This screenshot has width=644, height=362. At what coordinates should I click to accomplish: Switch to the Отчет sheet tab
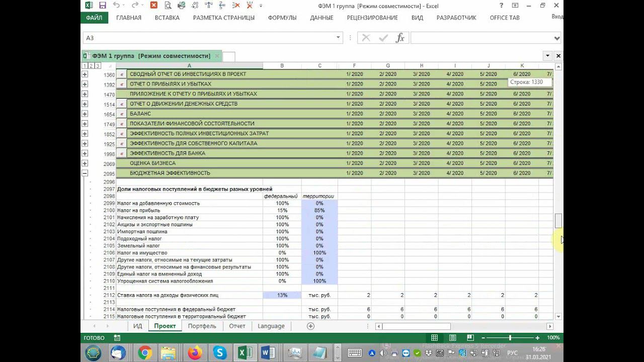point(237,326)
